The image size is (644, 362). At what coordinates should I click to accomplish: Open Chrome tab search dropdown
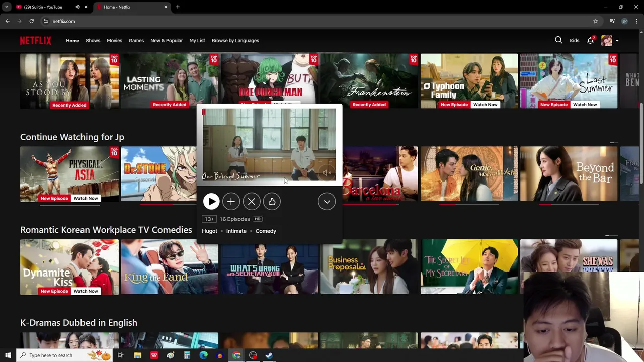coord(7,7)
